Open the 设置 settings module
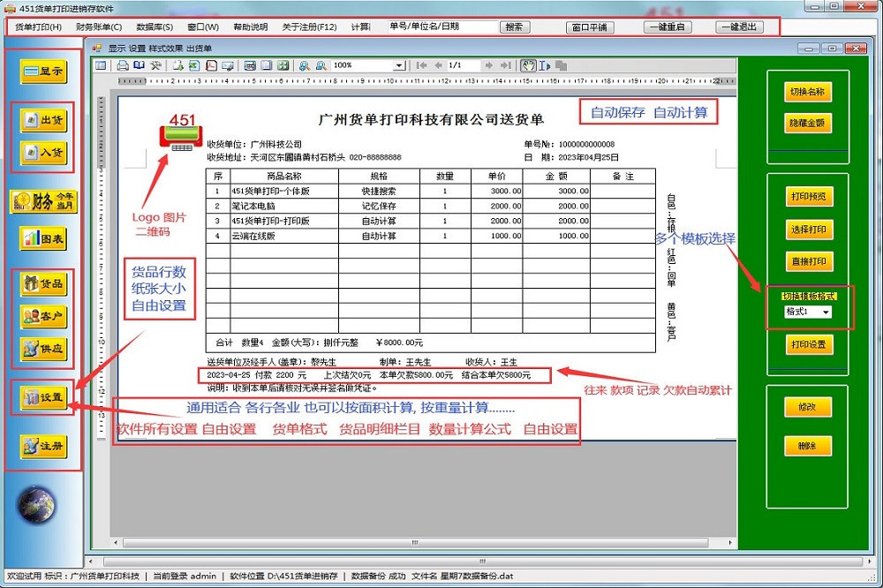 tap(44, 397)
